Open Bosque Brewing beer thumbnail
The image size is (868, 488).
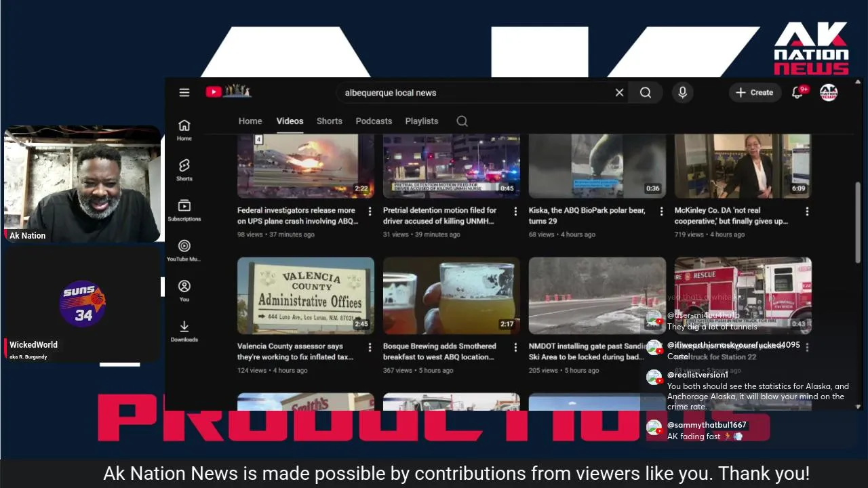click(x=452, y=296)
